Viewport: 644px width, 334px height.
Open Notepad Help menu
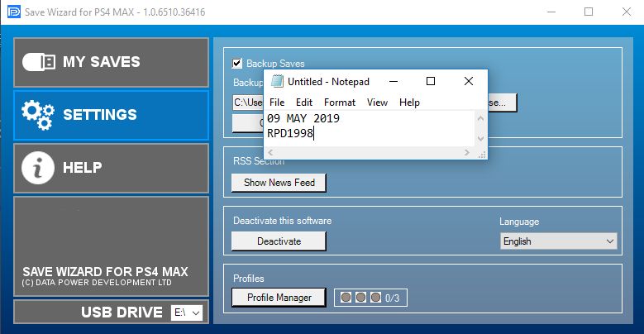[409, 103]
